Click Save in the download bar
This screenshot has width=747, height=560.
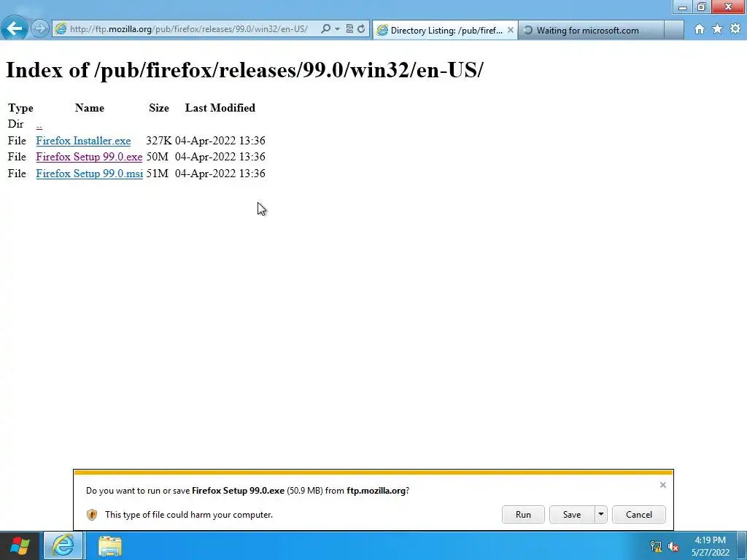point(572,514)
